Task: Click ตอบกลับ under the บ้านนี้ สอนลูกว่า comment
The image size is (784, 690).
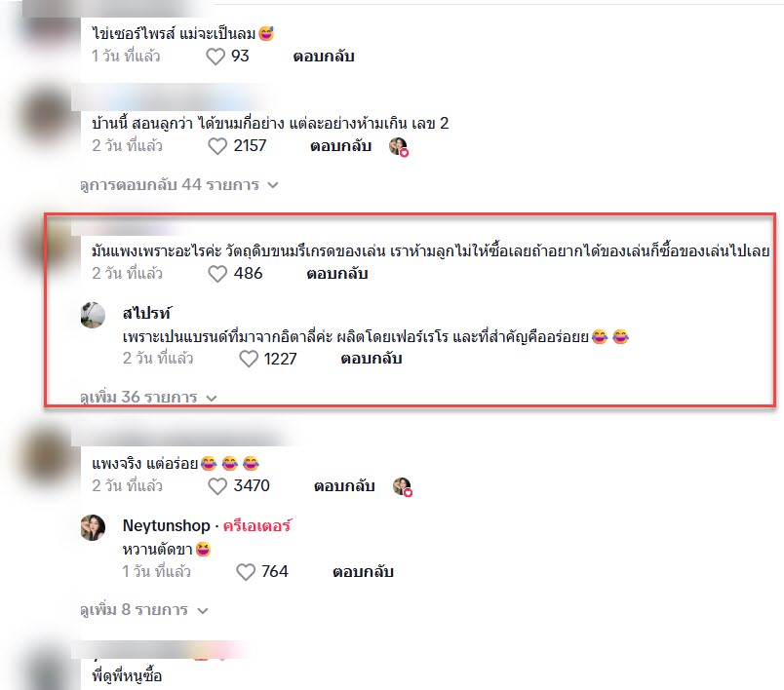Action: (x=340, y=146)
